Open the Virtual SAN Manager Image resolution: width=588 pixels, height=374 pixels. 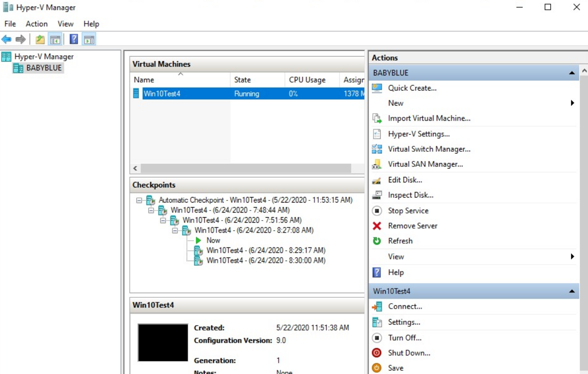[x=425, y=164]
